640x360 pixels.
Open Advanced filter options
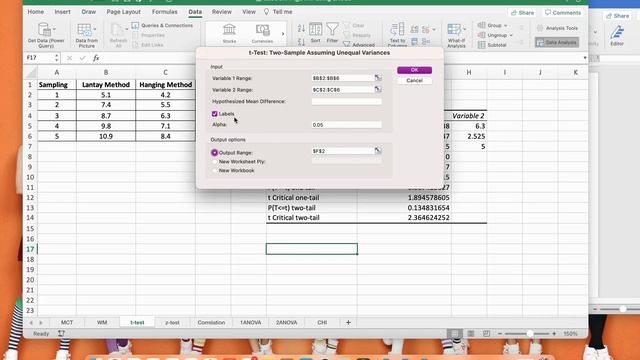[359, 44]
